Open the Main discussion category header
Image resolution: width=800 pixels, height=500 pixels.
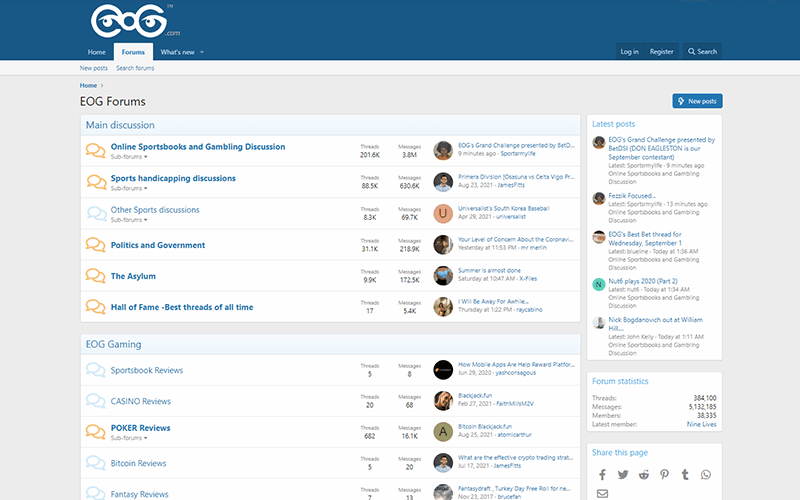click(x=120, y=125)
